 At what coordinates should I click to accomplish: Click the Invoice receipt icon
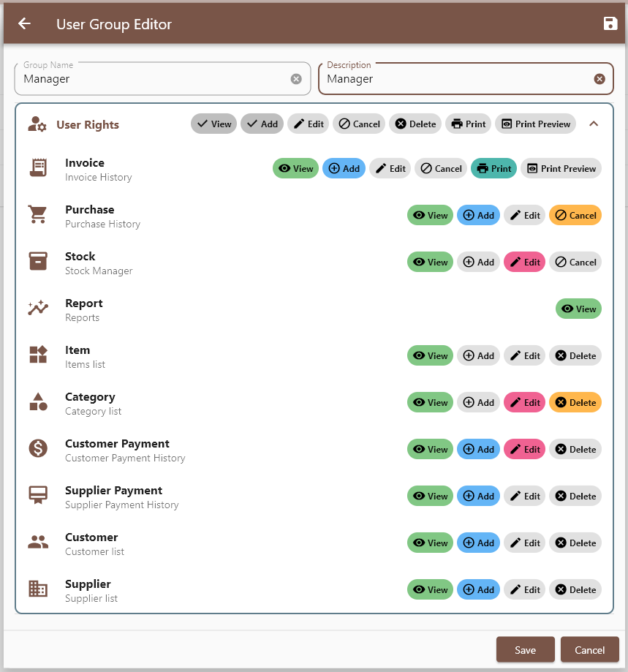38,167
